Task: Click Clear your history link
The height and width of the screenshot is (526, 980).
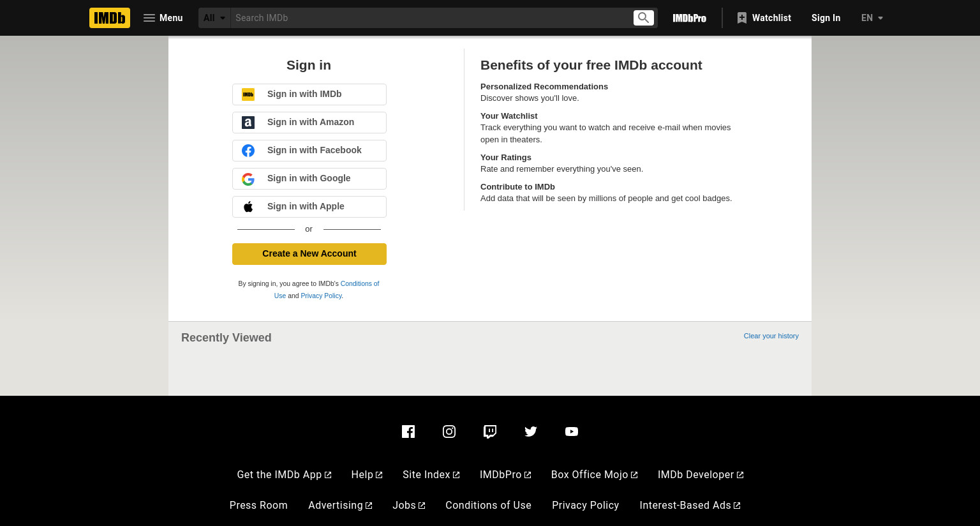Action: pyautogui.click(x=771, y=336)
